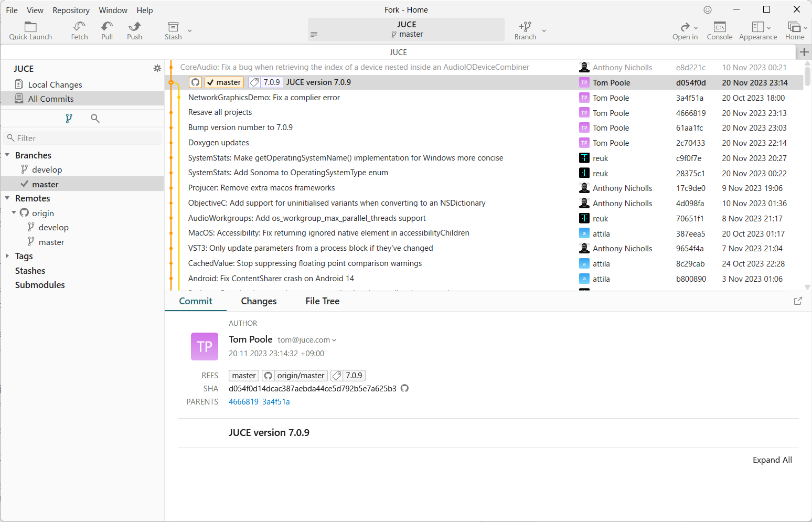Expand the Tags section
Image resolution: width=812 pixels, height=522 pixels.
tap(7, 256)
